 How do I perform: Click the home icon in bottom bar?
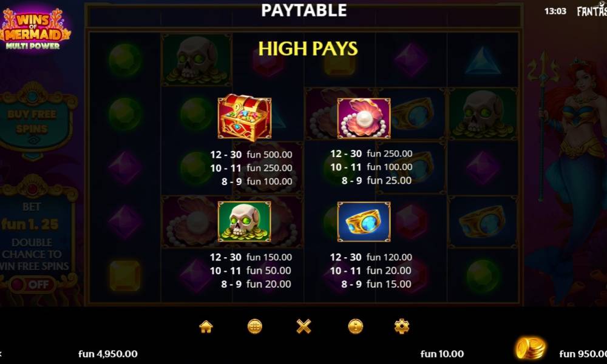(206, 327)
